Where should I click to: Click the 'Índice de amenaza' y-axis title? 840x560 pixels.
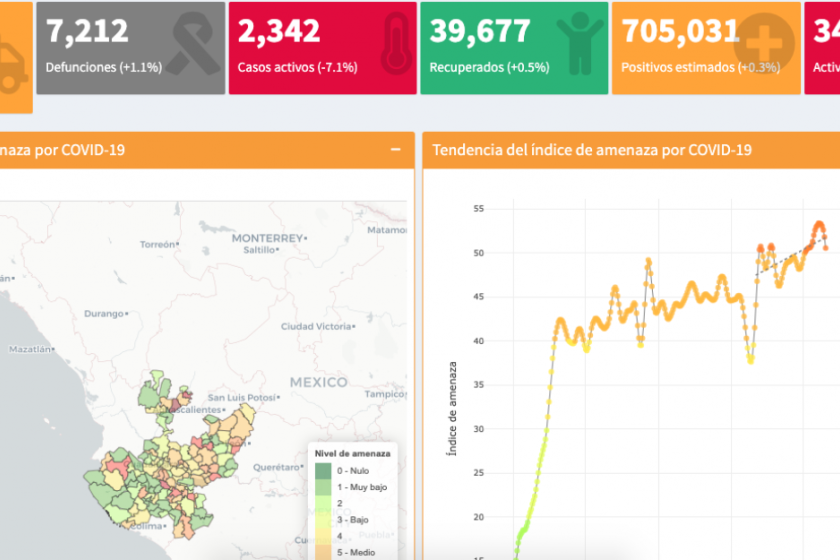[x=452, y=408]
